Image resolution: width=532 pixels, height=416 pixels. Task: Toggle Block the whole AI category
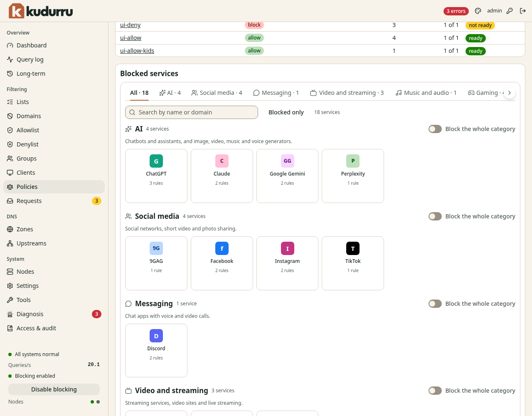pyautogui.click(x=435, y=129)
